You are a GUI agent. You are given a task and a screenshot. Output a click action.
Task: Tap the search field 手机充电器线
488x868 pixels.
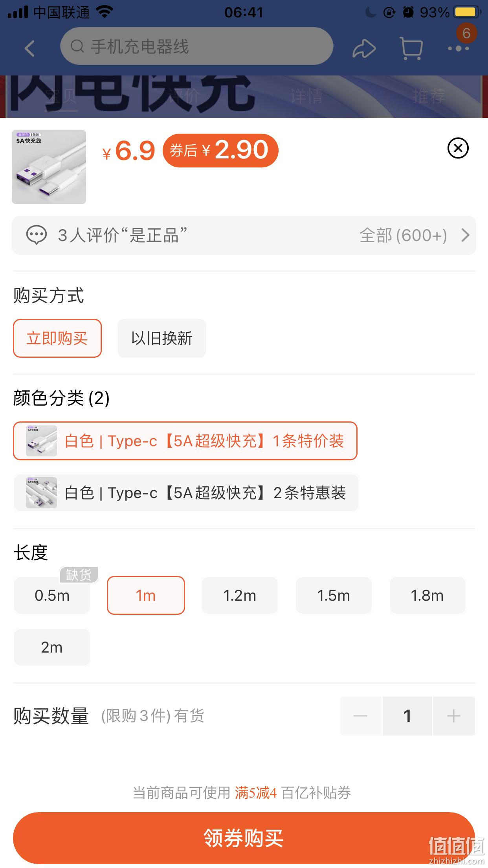pos(197,46)
